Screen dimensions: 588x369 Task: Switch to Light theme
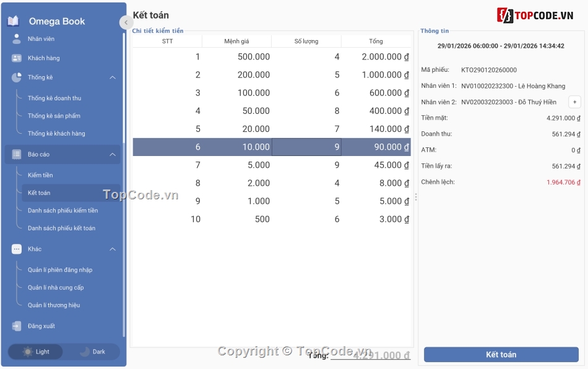tap(36, 352)
